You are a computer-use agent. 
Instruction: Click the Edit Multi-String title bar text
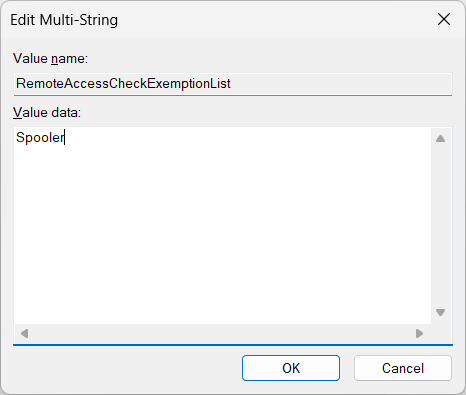point(64,20)
